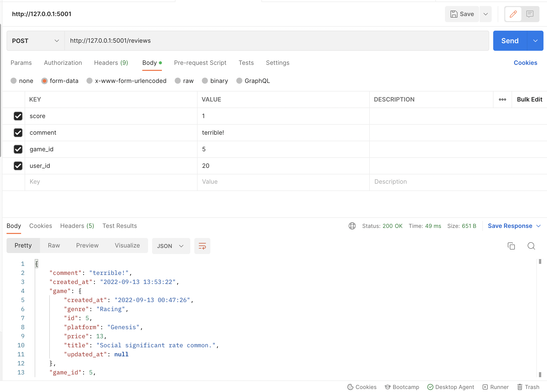Viewport: 547px width, 392px height.
Task: Click the Save Response button
Action: click(x=510, y=226)
